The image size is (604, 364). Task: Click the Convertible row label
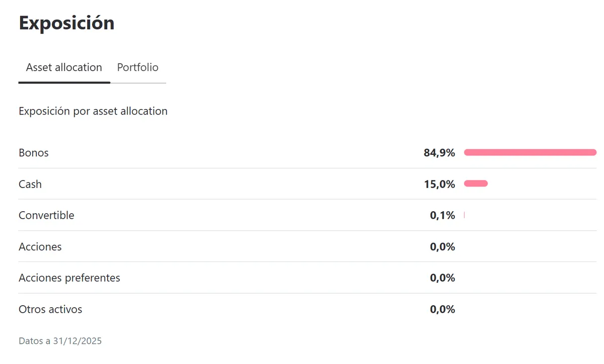click(x=46, y=215)
